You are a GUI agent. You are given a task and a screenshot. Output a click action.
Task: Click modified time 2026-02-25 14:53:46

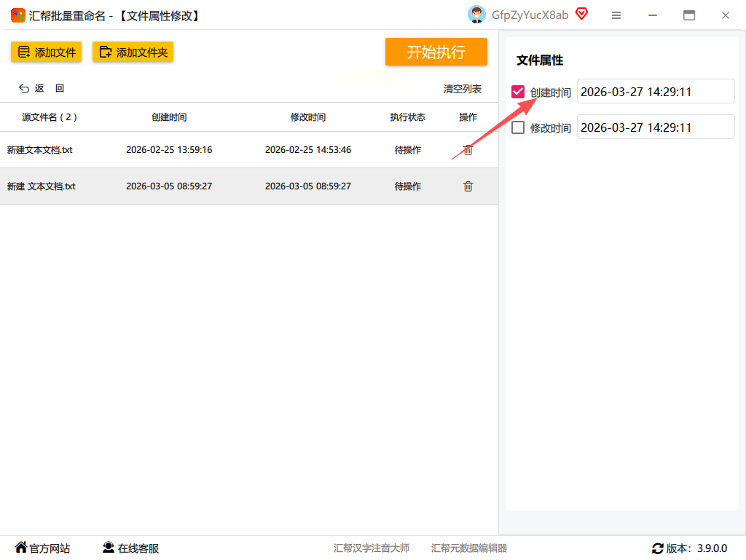(308, 150)
